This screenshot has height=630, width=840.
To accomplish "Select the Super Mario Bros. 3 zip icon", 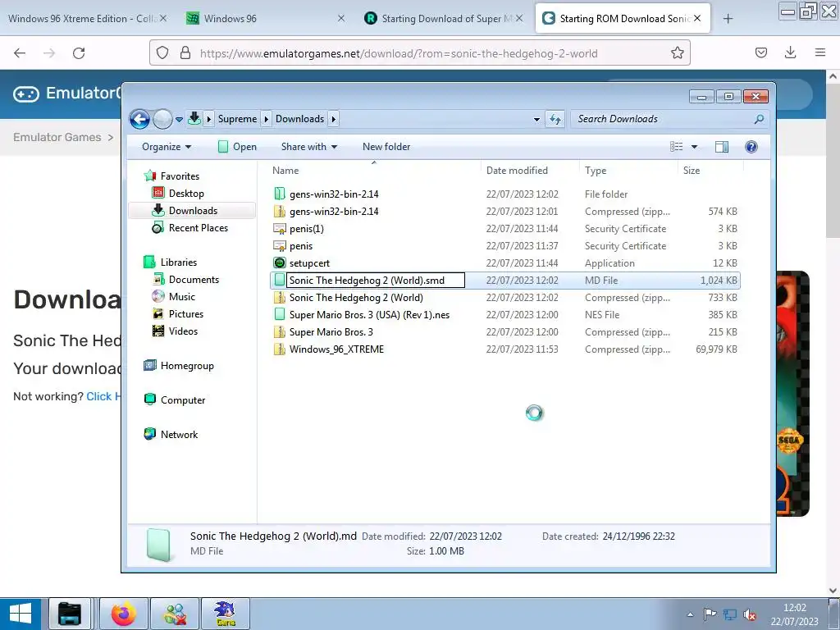I will [280, 332].
